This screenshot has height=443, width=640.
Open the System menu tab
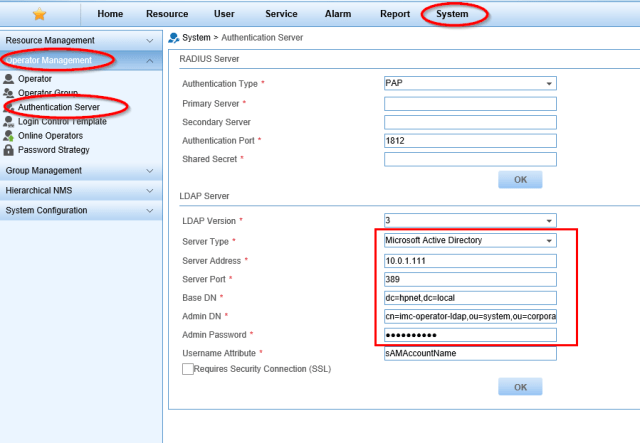pos(452,14)
